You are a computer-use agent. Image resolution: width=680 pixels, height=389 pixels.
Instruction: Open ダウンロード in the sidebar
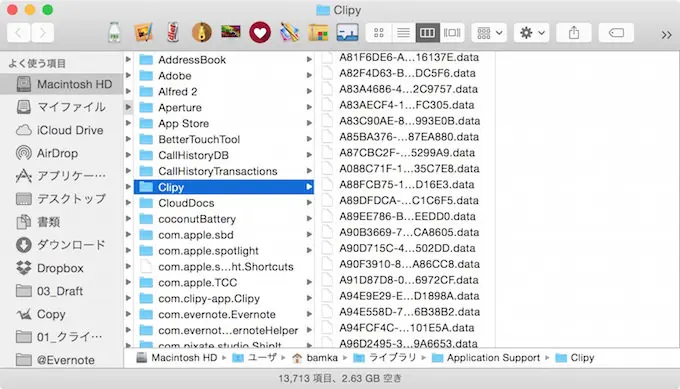tap(62, 245)
